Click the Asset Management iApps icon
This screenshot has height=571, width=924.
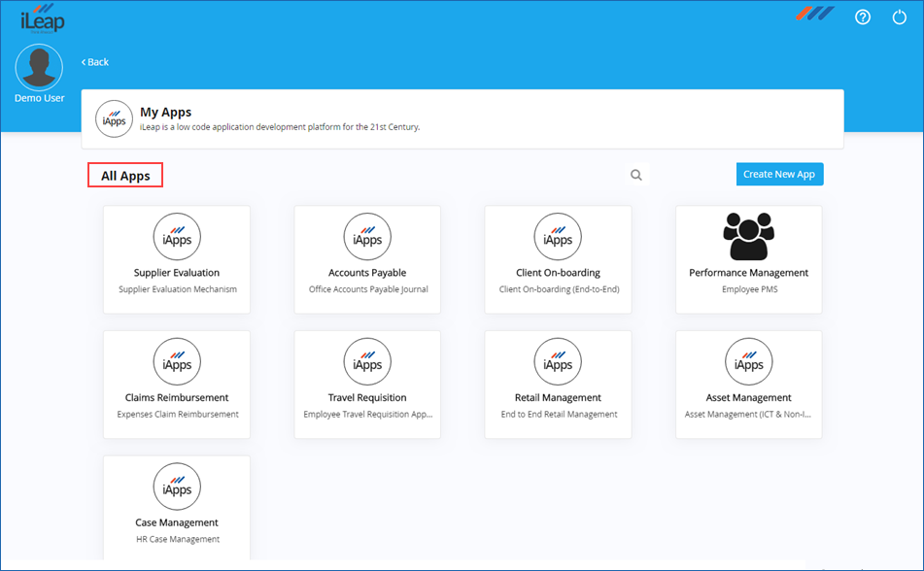tap(748, 361)
